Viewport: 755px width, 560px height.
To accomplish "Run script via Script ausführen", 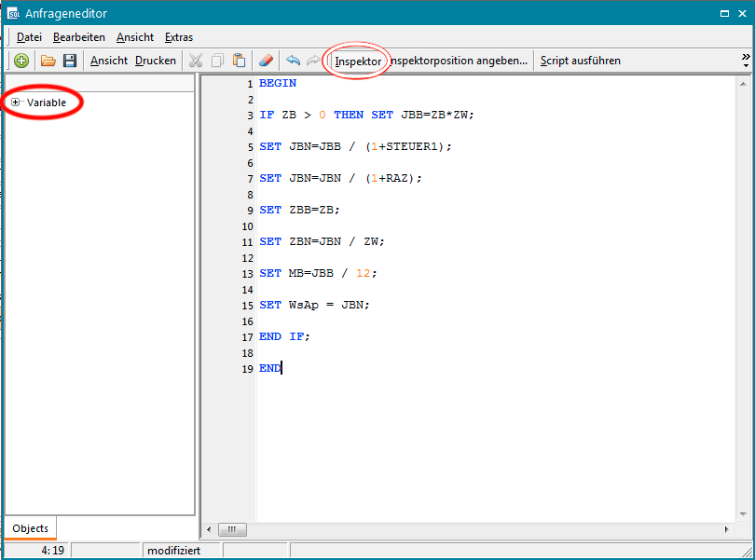I will tap(580, 61).
